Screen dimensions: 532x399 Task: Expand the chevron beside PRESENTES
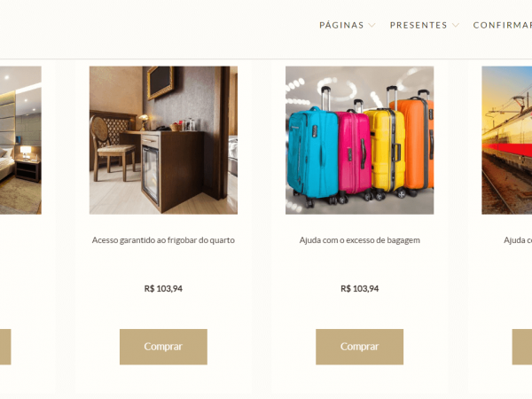(456, 25)
